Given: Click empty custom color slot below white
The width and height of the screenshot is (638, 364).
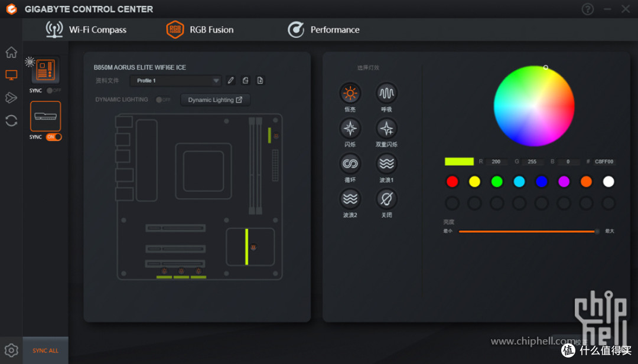Looking at the screenshot, I should tap(608, 203).
